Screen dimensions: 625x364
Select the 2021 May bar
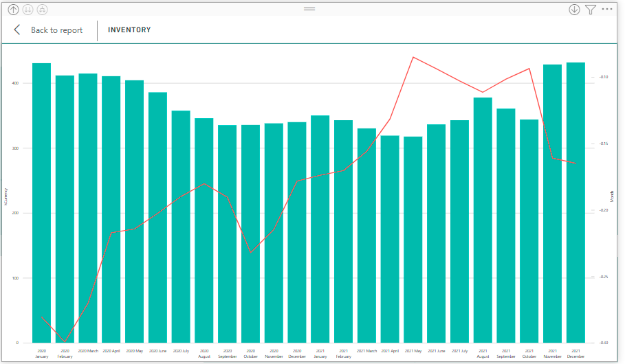(413, 240)
